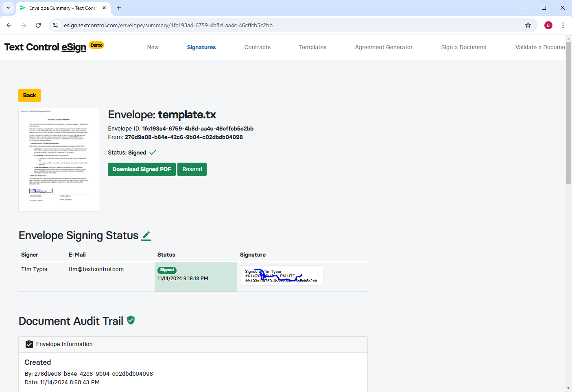Click the Envelope: template.tx heading
The height and width of the screenshot is (392, 572).
click(x=162, y=115)
